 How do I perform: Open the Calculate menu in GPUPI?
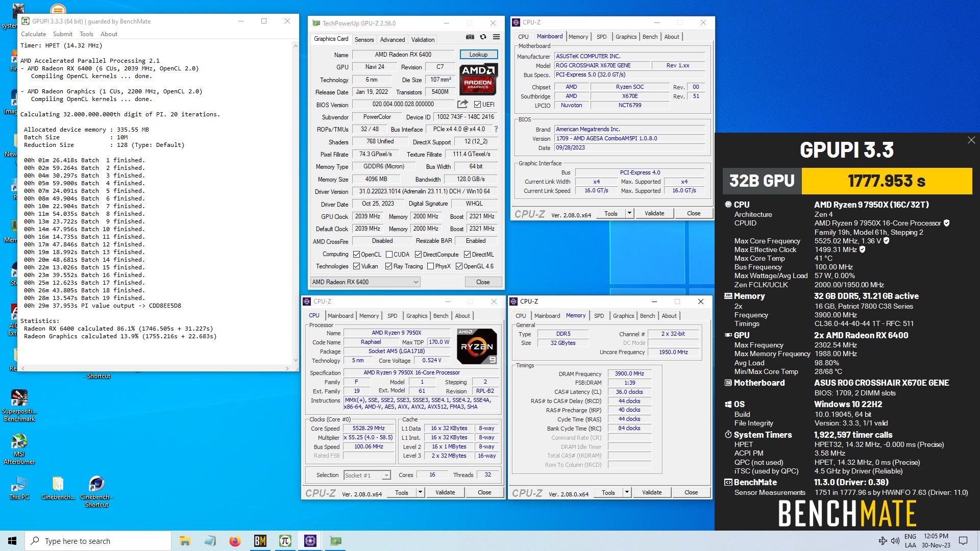pyautogui.click(x=33, y=34)
